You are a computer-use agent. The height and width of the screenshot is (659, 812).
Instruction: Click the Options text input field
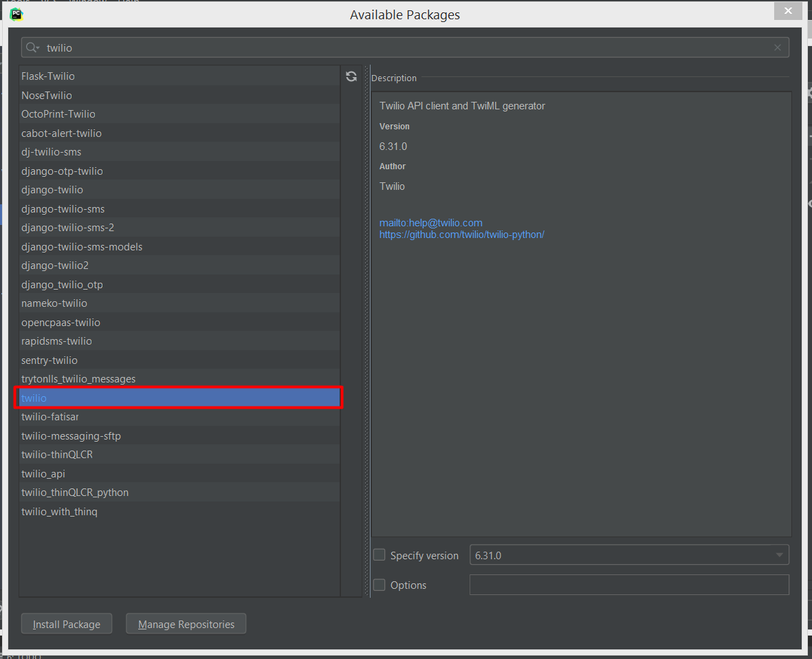coord(628,585)
